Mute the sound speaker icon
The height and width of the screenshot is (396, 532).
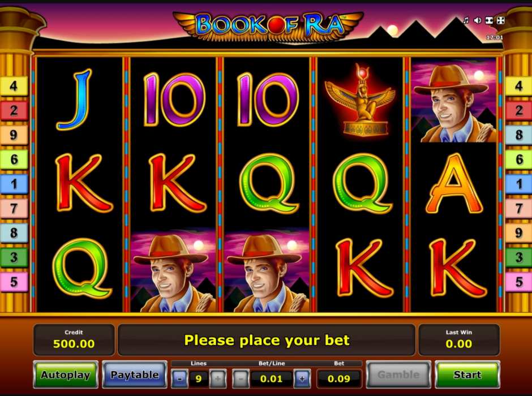coord(477,21)
